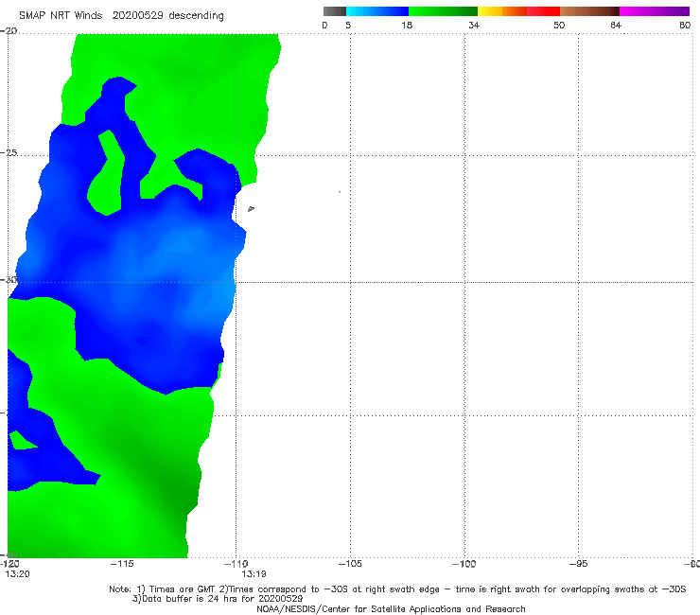Click the latitude label '-25'

pos(9,152)
